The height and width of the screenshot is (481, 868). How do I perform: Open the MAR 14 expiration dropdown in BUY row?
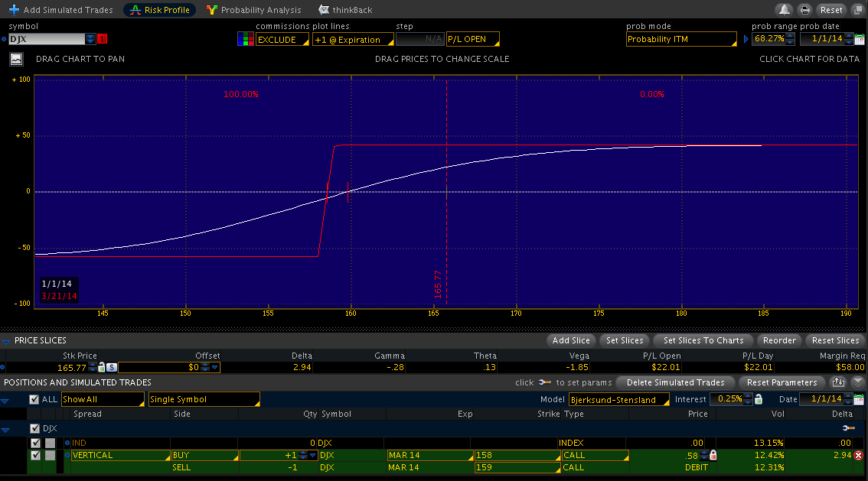[430, 455]
